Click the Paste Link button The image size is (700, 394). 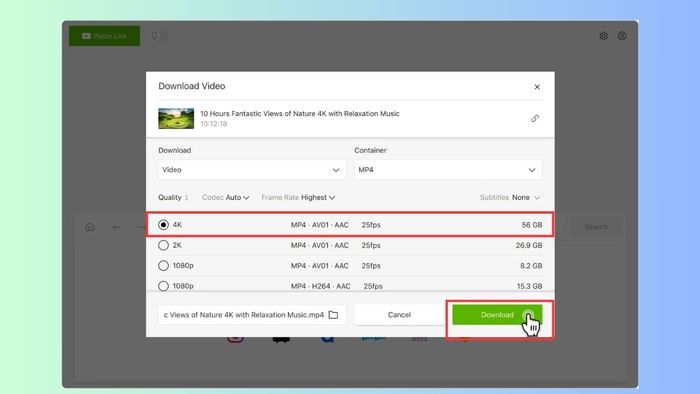click(x=104, y=36)
